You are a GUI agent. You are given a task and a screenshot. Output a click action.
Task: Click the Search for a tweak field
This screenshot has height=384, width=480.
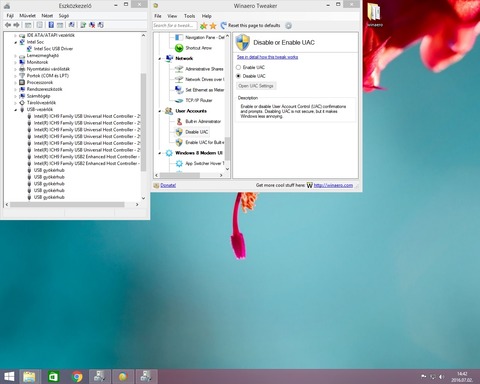click(175, 26)
